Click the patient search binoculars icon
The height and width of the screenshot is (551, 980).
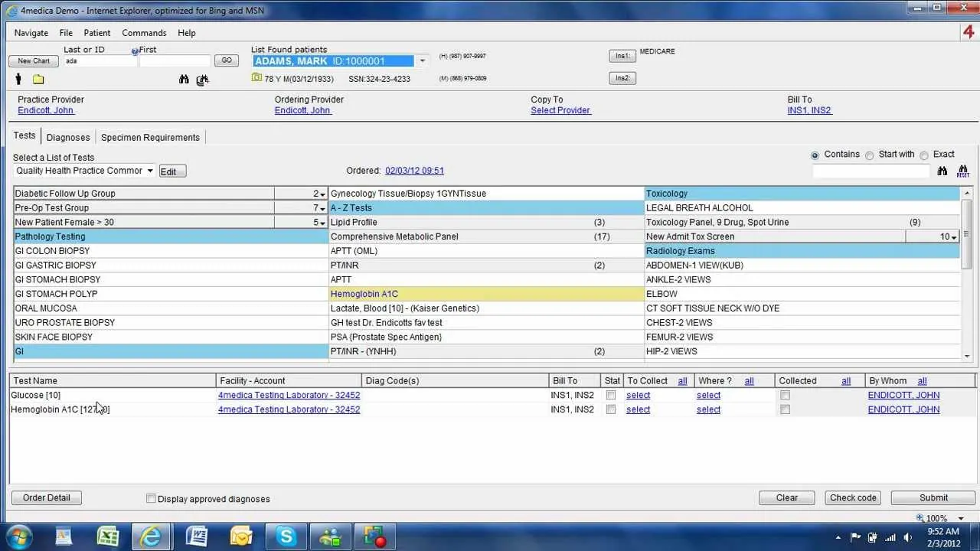(184, 79)
